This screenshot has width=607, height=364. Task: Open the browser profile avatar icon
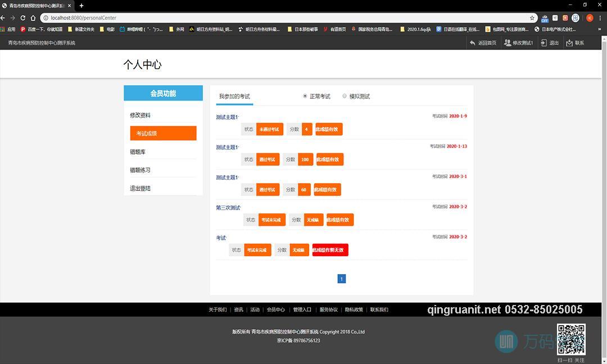click(x=589, y=17)
